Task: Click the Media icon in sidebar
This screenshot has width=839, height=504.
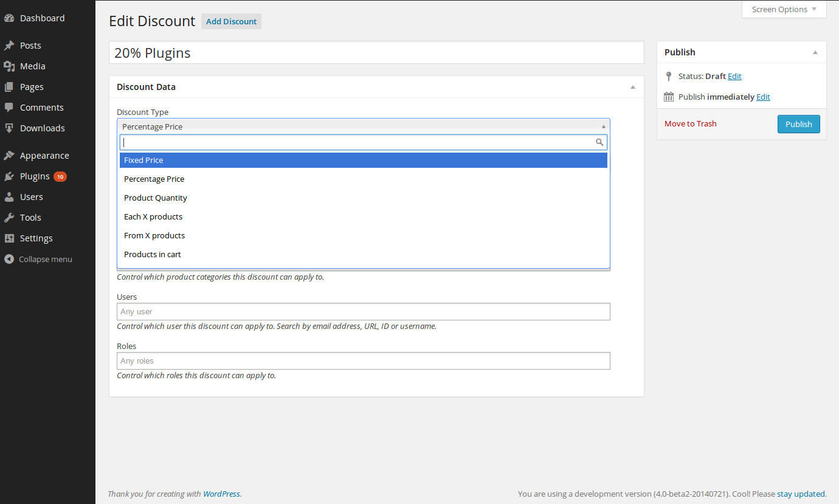Action: pyautogui.click(x=9, y=66)
